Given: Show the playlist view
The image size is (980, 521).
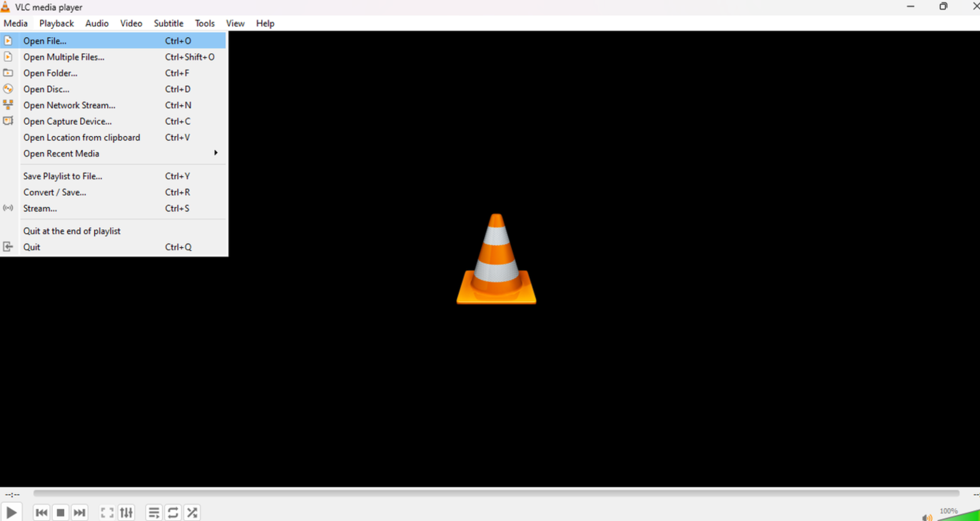Looking at the screenshot, I should tap(154, 512).
